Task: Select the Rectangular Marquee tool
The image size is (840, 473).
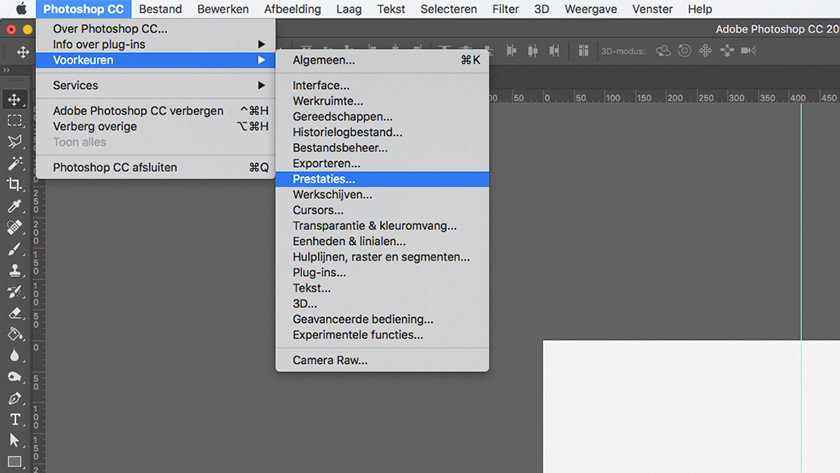Action: [14, 121]
